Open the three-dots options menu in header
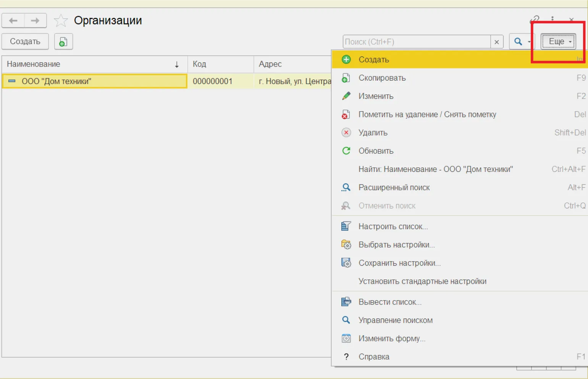 click(x=552, y=19)
